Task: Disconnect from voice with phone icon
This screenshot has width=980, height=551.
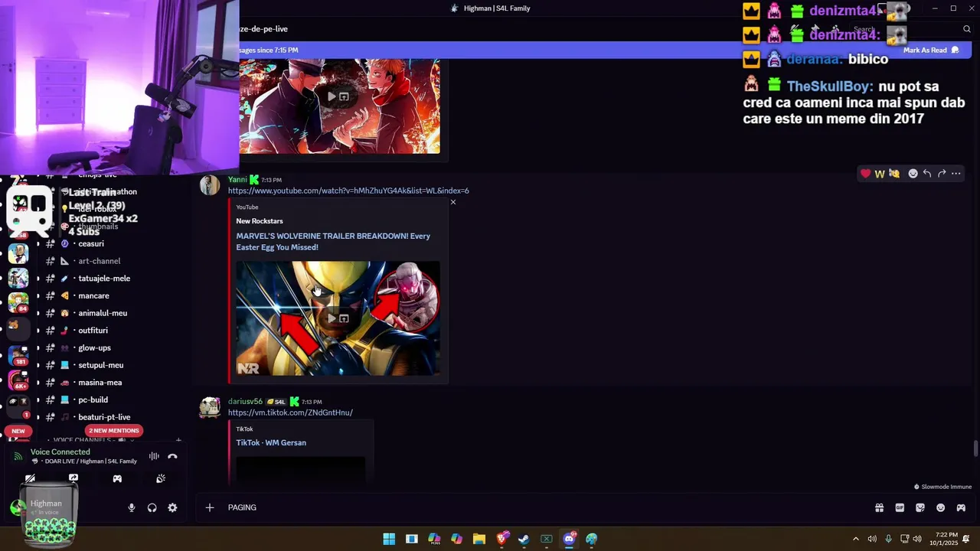Action: 172,456
